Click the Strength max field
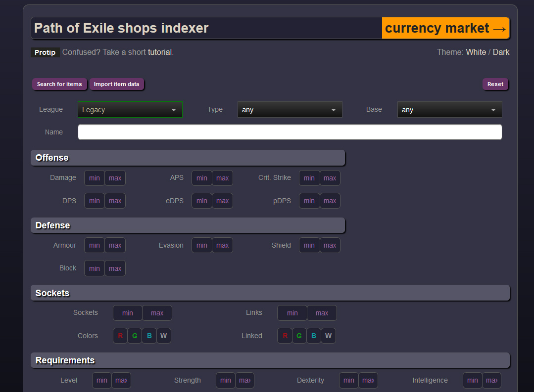The image size is (534, 392). tap(244, 381)
